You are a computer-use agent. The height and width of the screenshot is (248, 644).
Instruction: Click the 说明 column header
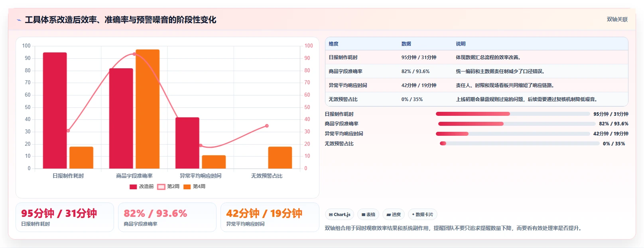[461, 44]
